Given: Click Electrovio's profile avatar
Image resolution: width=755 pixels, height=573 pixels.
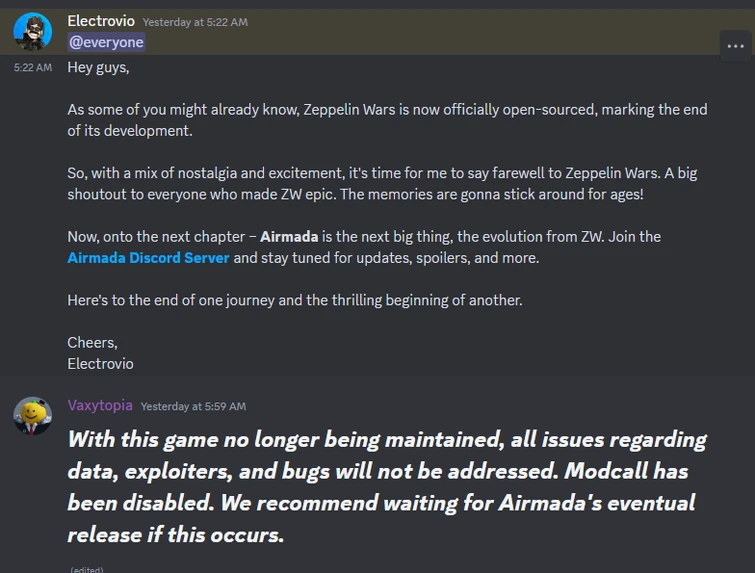Looking at the screenshot, I should pyautogui.click(x=32, y=31).
